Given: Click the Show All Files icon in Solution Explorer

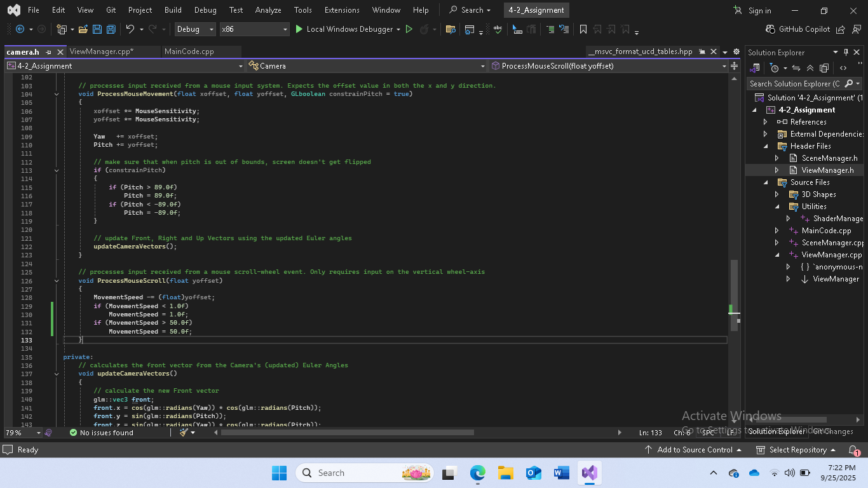Looking at the screenshot, I should point(824,68).
